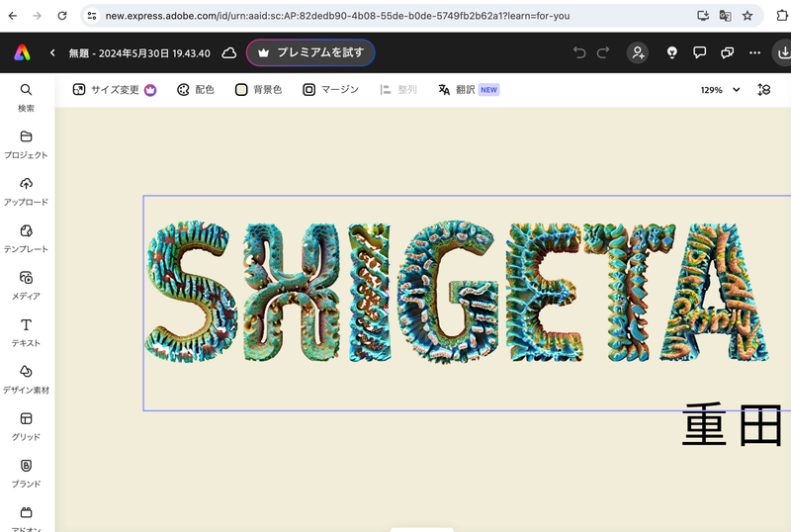Click the cloud sync status icon

(x=229, y=52)
